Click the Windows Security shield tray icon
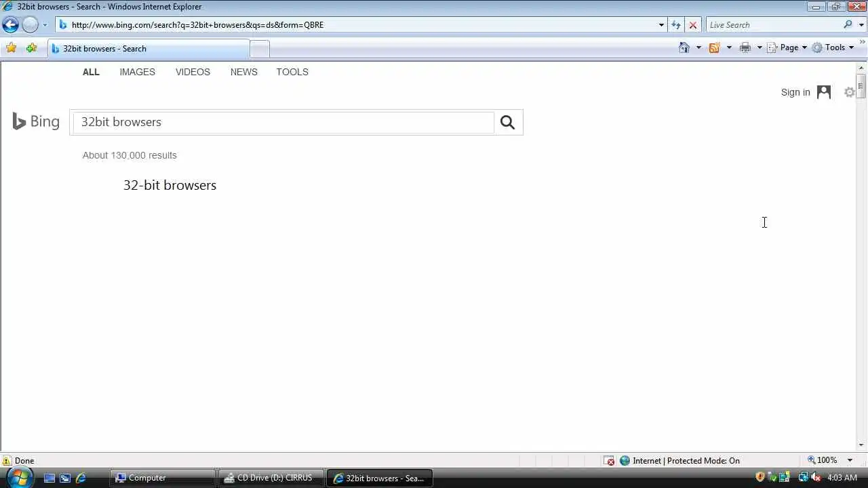Image resolution: width=868 pixels, height=488 pixels. point(760,477)
